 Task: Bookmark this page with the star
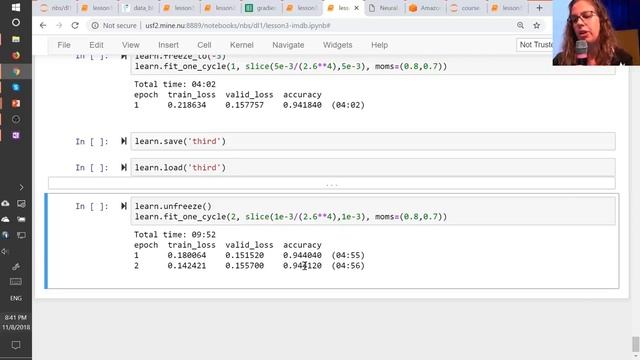[536, 25]
